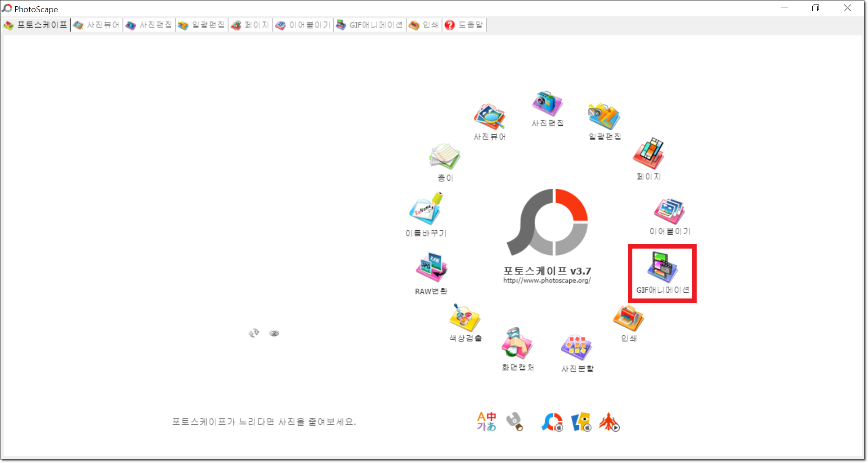Click the blue and yellow icon at bottom
Viewport: 868px width, 463px height.
(581, 422)
